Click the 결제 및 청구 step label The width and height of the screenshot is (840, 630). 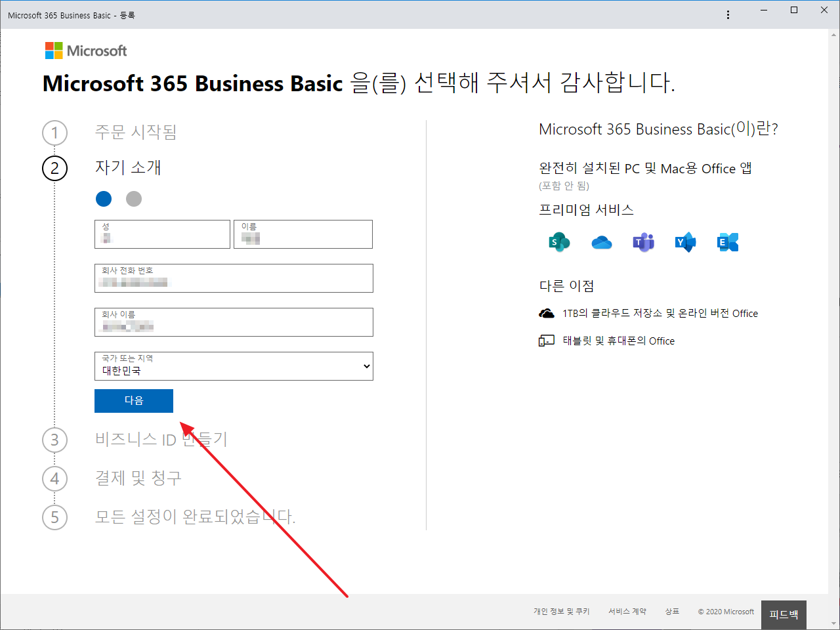coord(138,478)
